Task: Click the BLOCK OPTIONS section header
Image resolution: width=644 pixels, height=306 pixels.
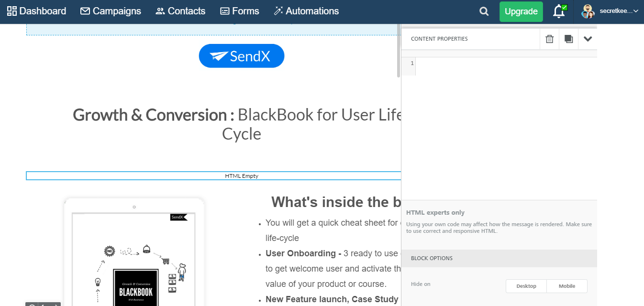Action: tap(499, 258)
